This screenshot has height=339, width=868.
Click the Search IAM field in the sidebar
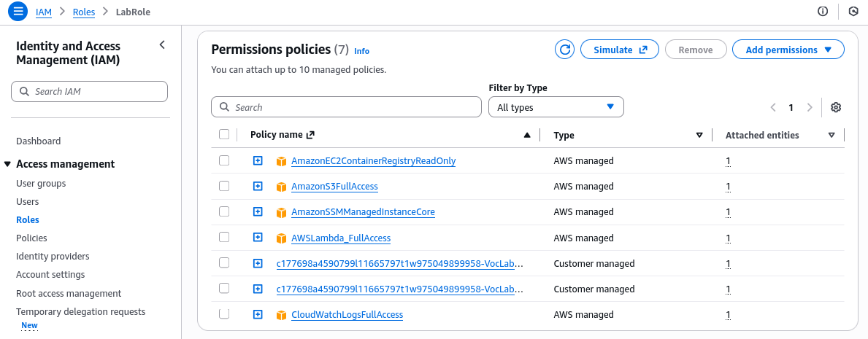click(x=89, y=91)
